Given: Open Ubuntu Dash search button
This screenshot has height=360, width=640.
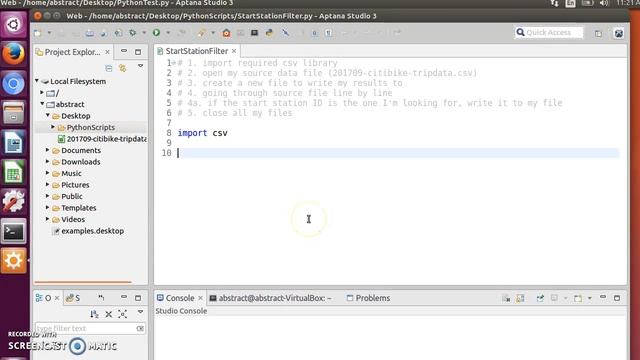Looking at the screenshot, I should [13, 24].
